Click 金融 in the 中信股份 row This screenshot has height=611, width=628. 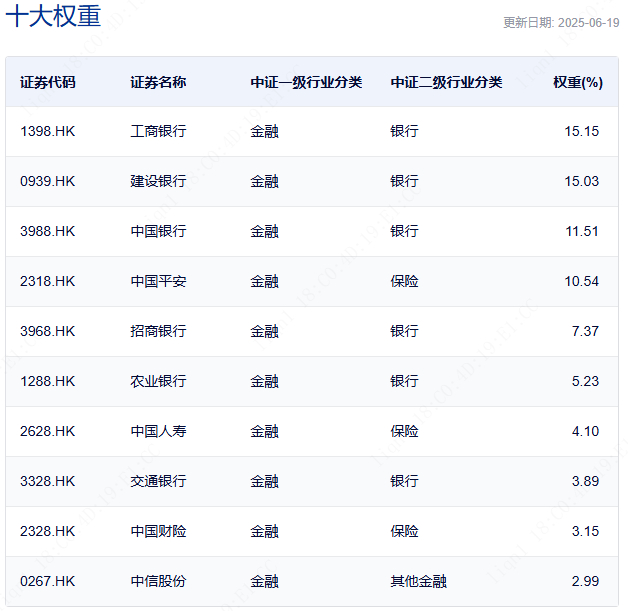click(x=264, y=581)
